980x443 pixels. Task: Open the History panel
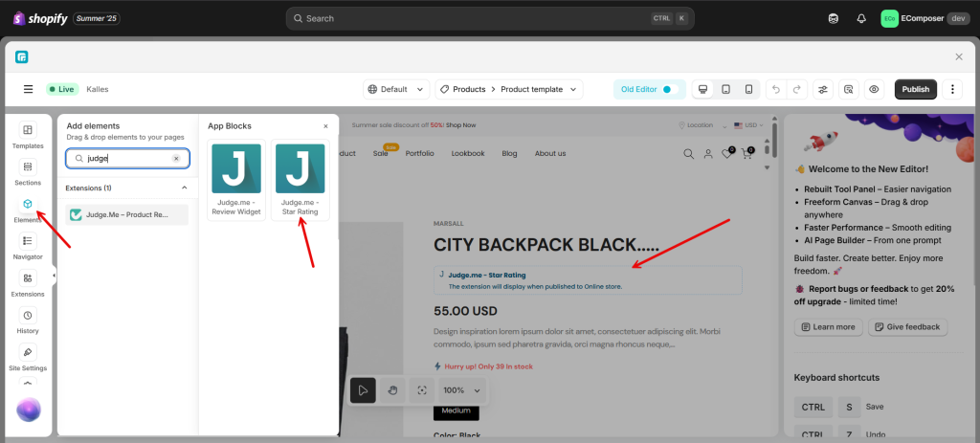pos(28,321)
